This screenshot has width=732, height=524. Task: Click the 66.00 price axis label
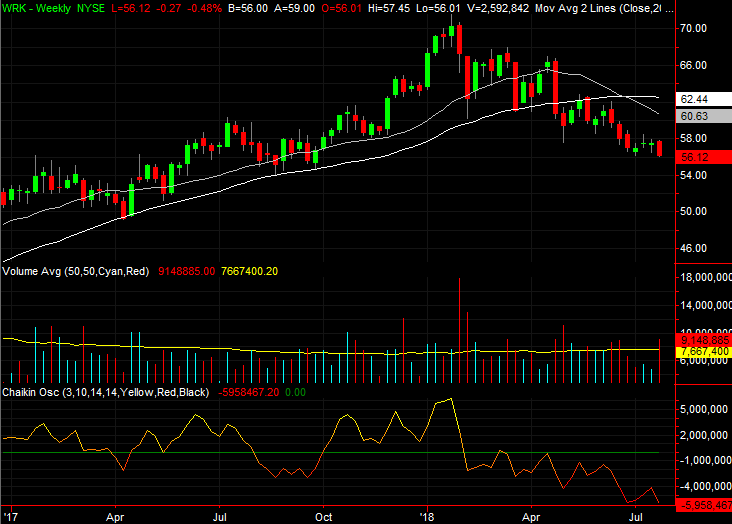[x=693, y=65]
